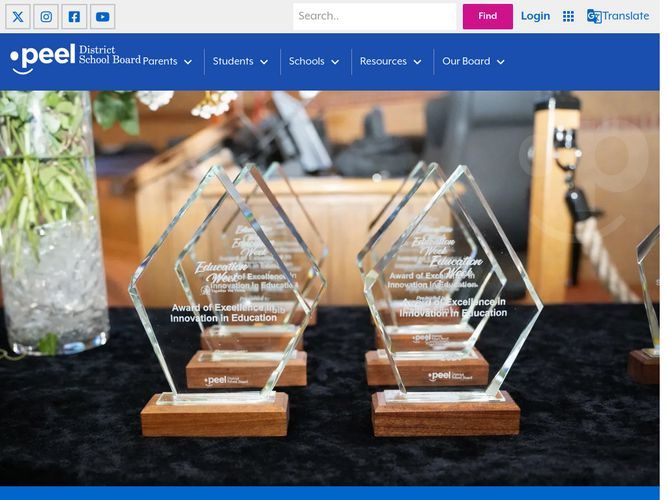Select the Our Board menu item
Image resolution: width=668 pixels, height=500 pixels.
[x=466, y=61]
